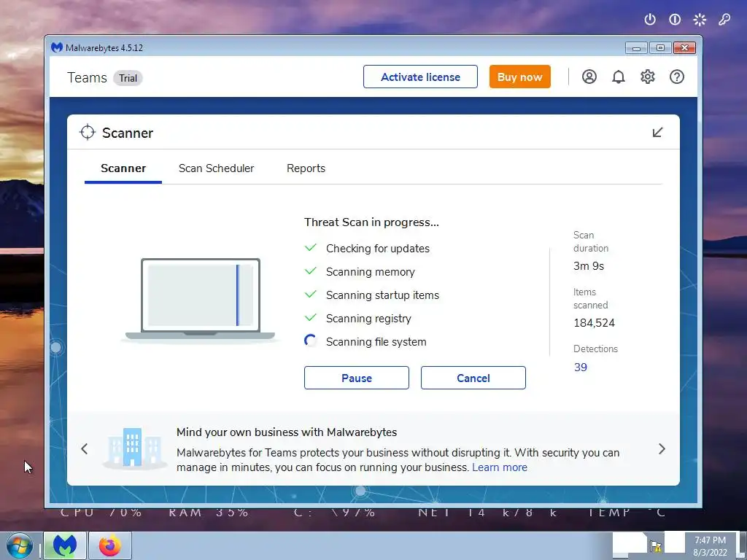Show the next promotion with the right chevron
Screen dimensions: 747x560
click(662, 448)
